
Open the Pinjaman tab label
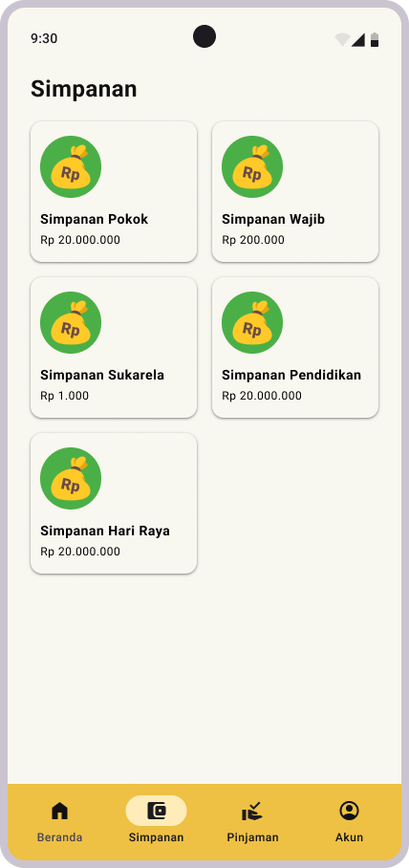[252, 837]
